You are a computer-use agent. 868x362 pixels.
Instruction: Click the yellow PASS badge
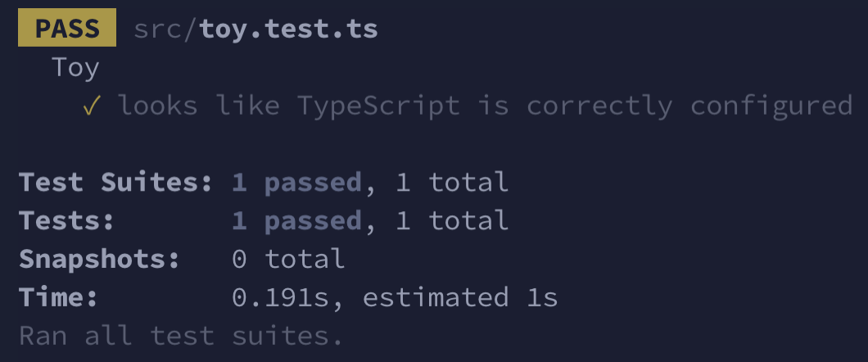pos(67,28)
